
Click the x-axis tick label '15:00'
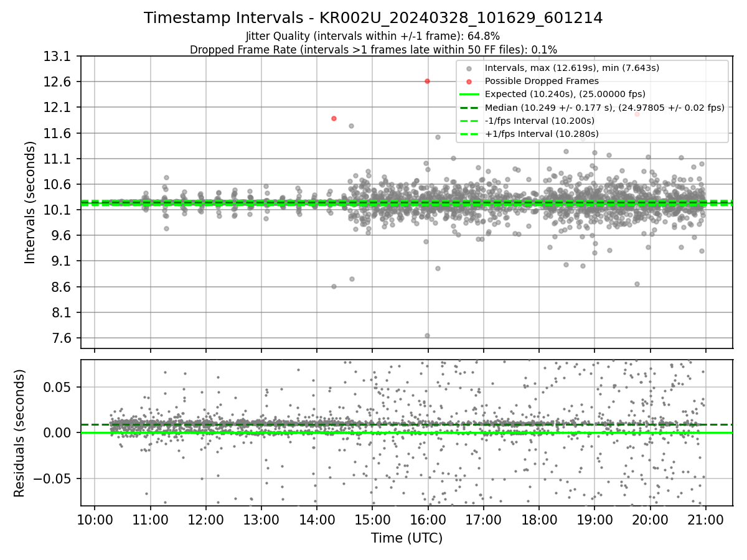372,520
